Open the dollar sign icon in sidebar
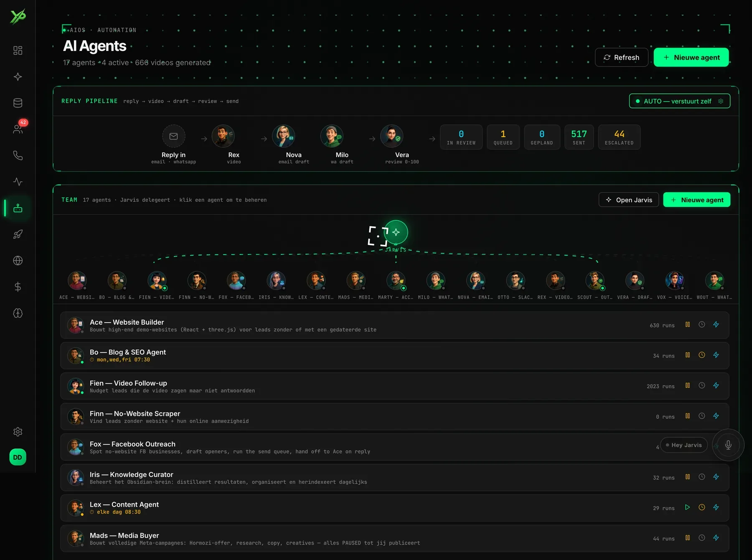752x560 pixels. [x=18, y=287]
